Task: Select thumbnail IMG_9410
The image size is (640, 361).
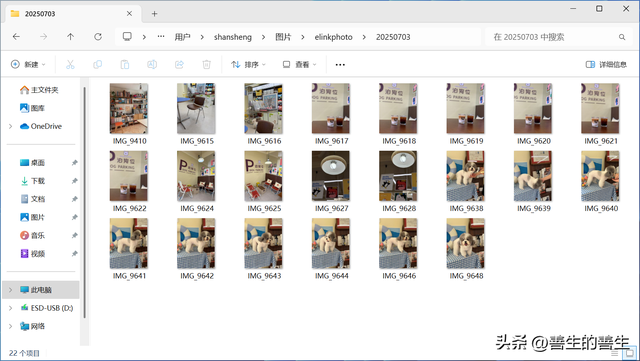Action: pos(129,109)
